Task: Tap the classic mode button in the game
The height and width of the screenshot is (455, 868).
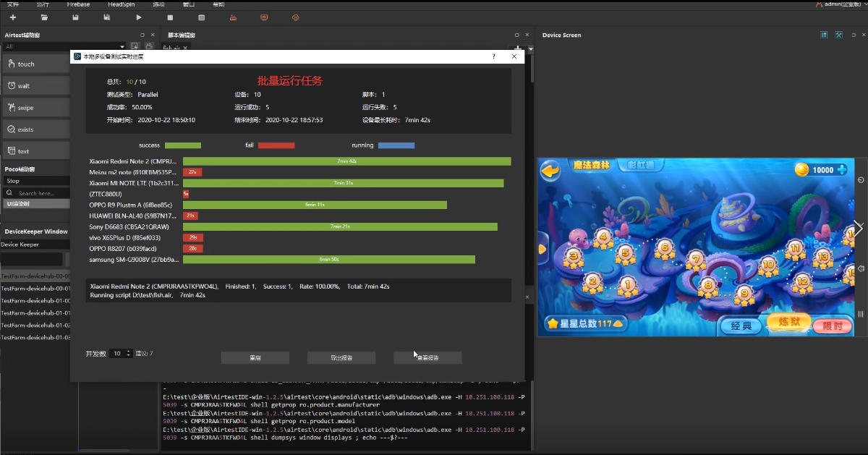Action: (x=741, y=326)
